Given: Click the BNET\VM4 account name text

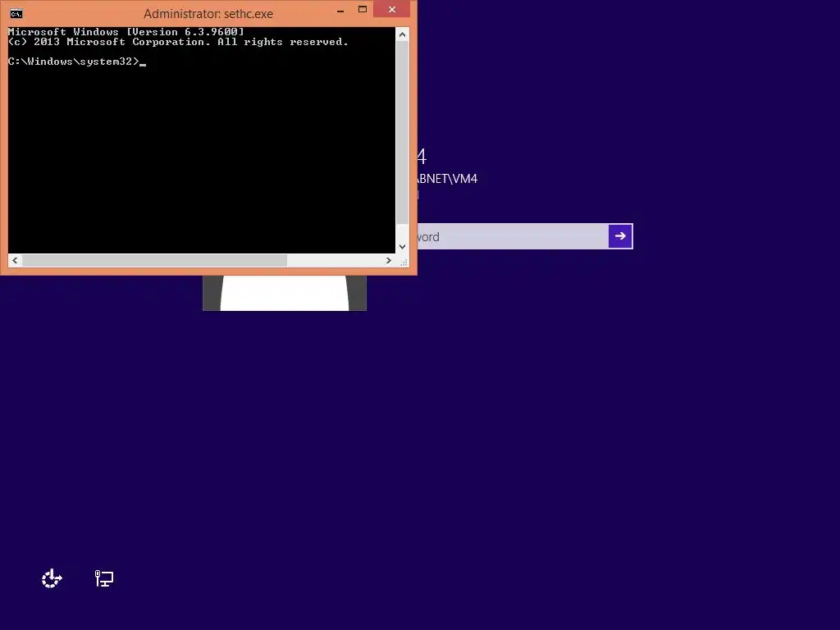Looking at the screenshot, I should click(x=447, y=179).
